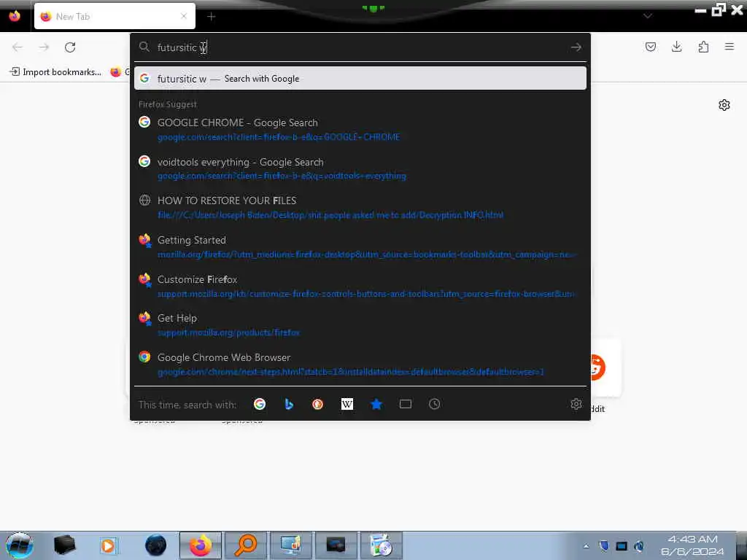Screen dimensions: 747x560
Task: Search this time with DuckDuckGo icon
Action: click(x=318, y=404)
